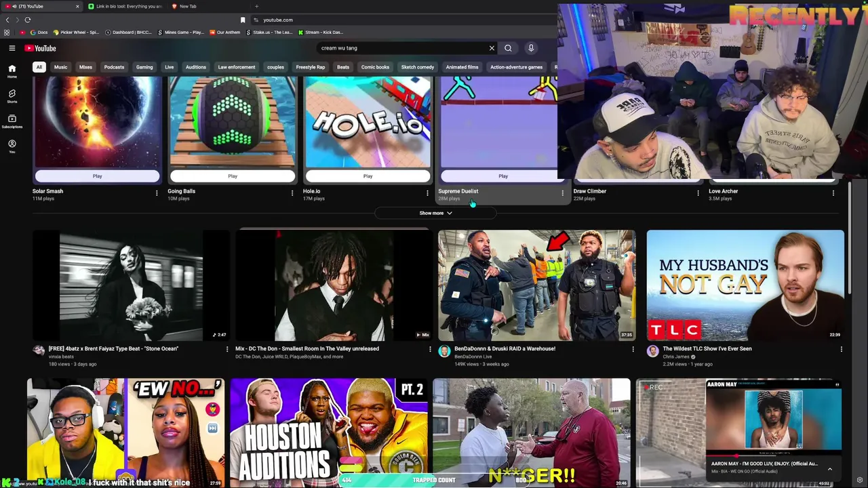This screenshot has height=488, width=868.
Task: Close the YouTube browser tab
Action: [x=77, y=6]
